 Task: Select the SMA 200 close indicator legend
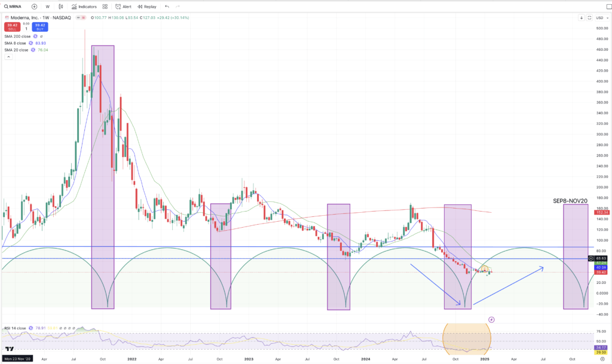click(x=17, y=36)
